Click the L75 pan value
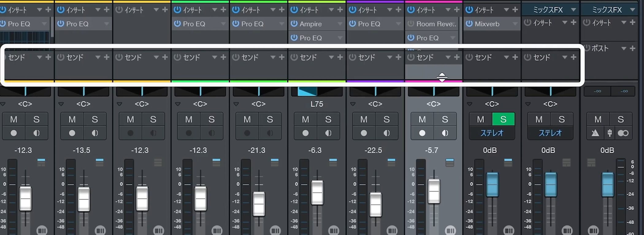Screen dimensions: 644x235 pyautogui.click(x=316, y=104)
